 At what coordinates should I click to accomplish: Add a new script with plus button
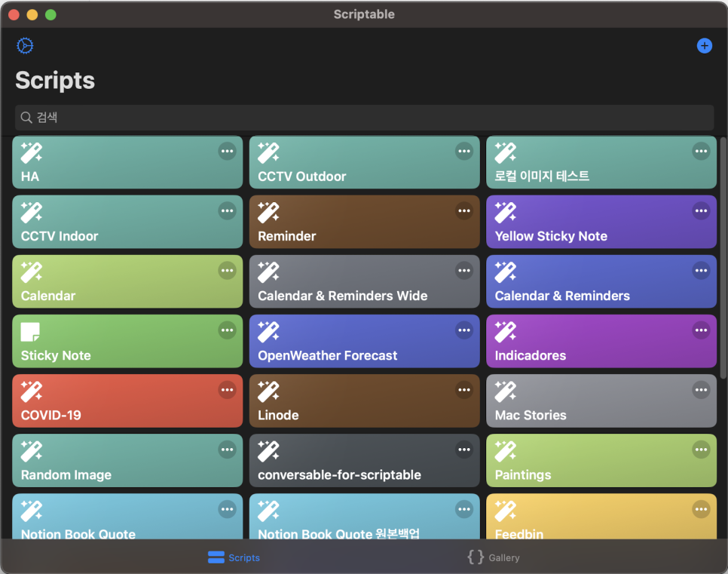pos(705,45)
